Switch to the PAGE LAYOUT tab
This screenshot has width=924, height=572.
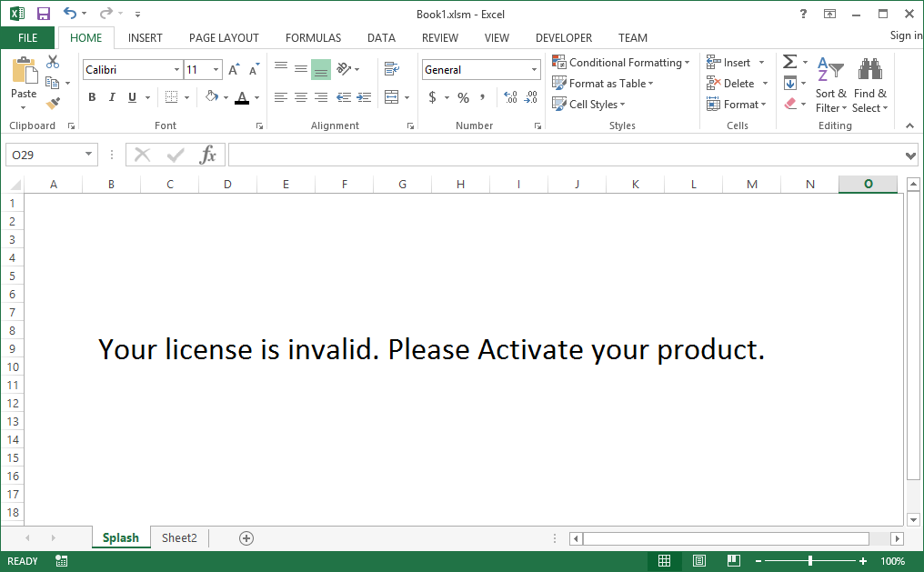click(x=224, y=37)
